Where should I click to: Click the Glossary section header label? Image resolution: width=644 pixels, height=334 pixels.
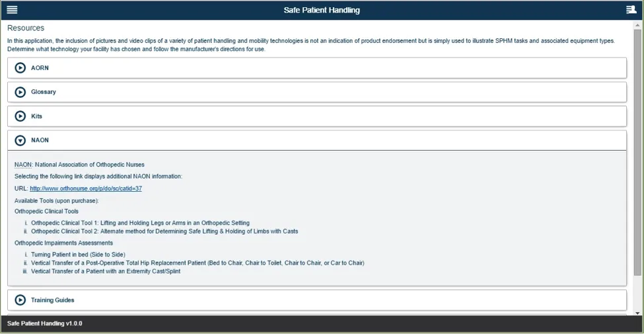(x=44, y=92)
